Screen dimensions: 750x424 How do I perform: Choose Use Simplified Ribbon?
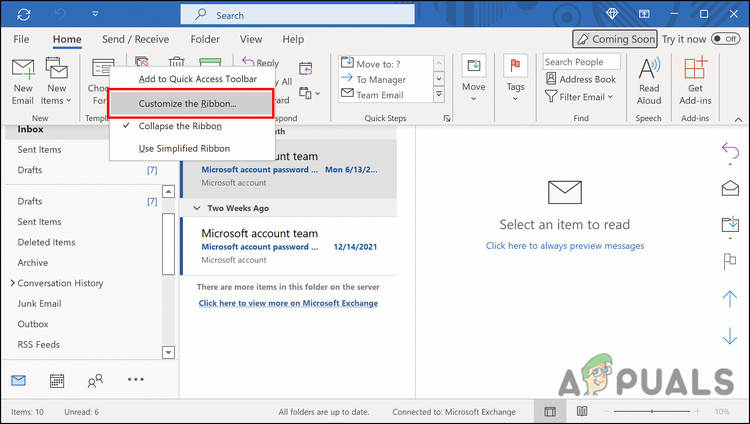click(x=192, y=148)
